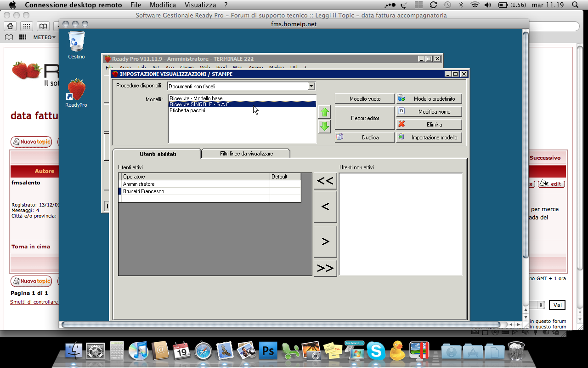588x368 pixels.
Task: Select the model 'Etichetta pacchi'
Action: coord(242,110)
